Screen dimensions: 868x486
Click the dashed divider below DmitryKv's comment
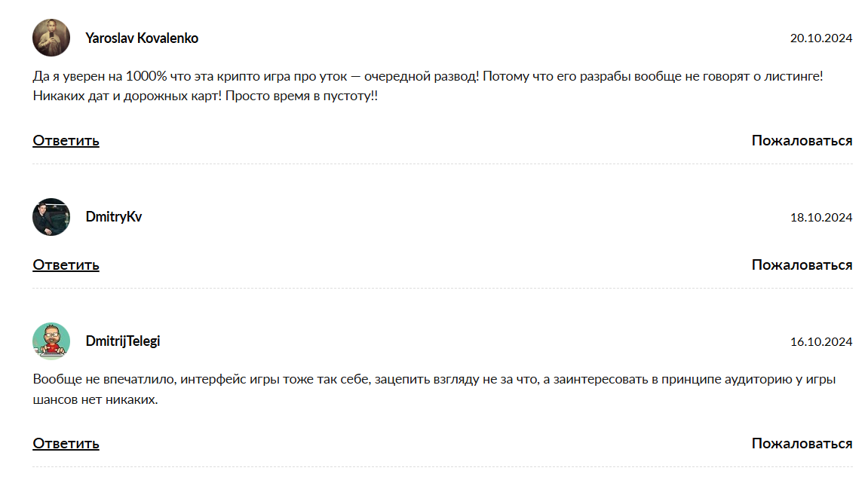[x=443, y=289]
